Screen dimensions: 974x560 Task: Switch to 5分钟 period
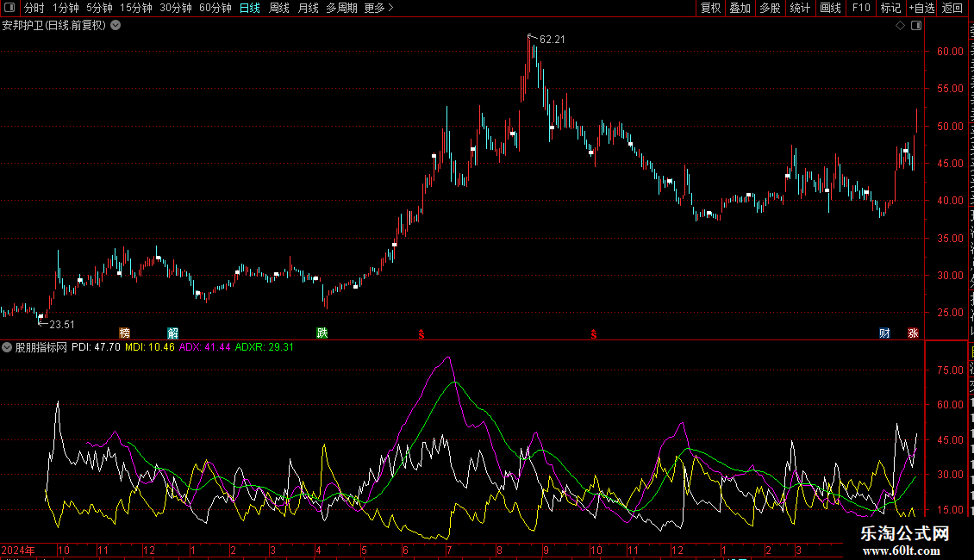99,8
